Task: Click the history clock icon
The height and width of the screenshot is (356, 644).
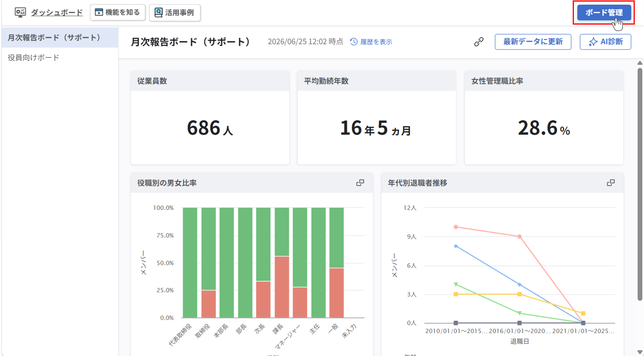Action: click(353, 42)
